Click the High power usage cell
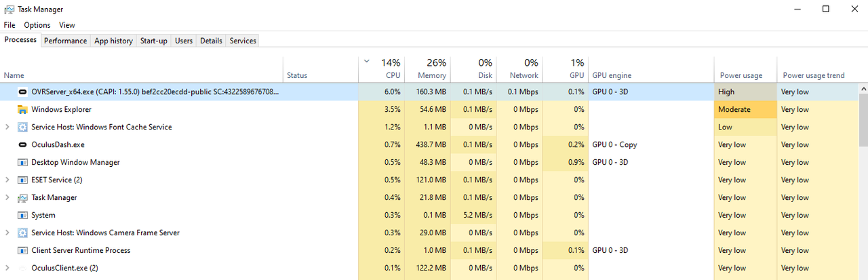Screen dimensions: 868x280 [x=745, y=92]
